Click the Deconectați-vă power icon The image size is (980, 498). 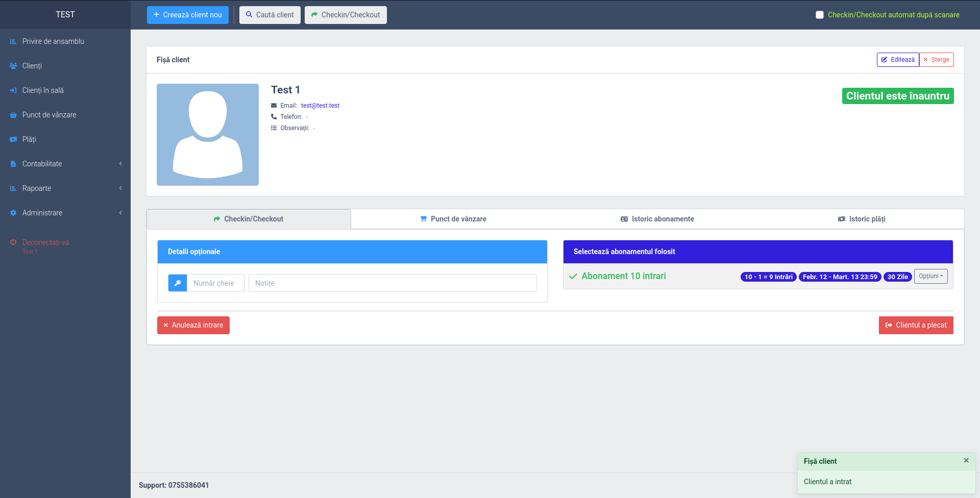coord(13,242)
